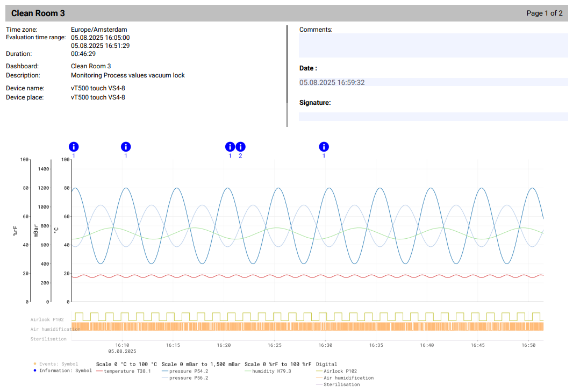This screenshot has width=573, height=392.
Task: Click the Airlock P102 legend entry
Action: 340,371
